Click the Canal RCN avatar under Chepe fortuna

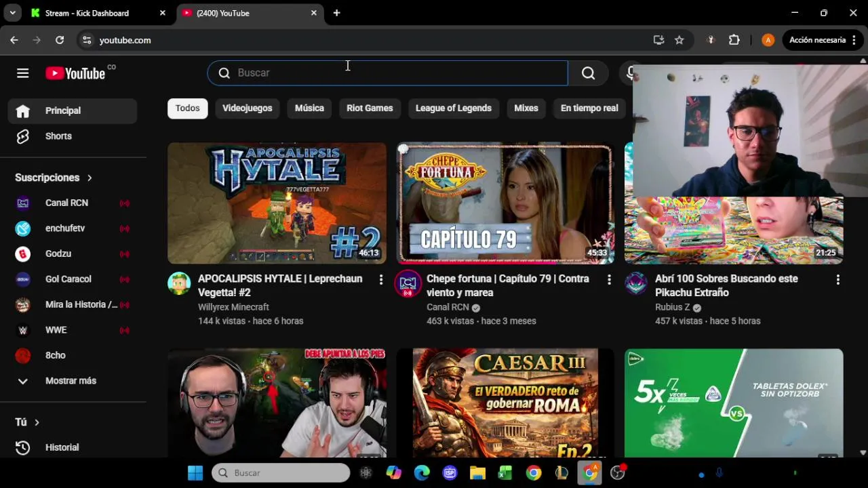click(x=408, y=283)
